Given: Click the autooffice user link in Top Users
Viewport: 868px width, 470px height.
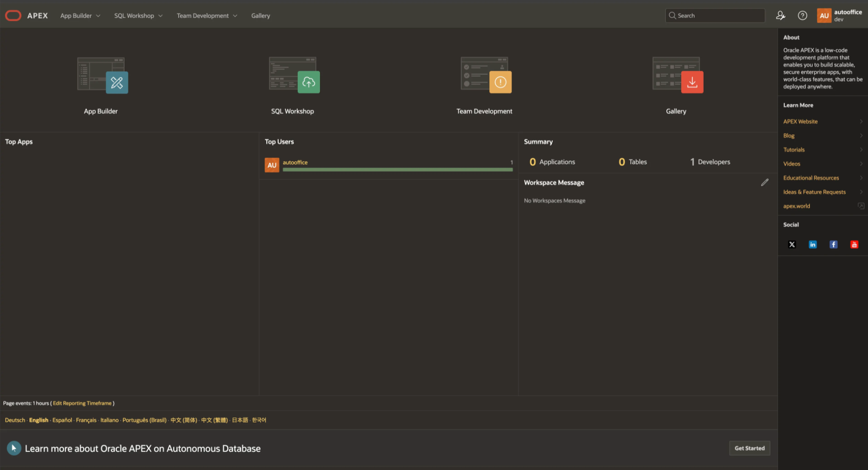Looking at the screenshot, I should click(295, 163).
